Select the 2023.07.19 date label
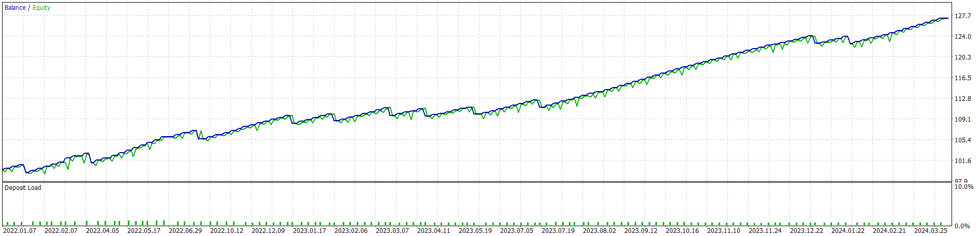 [x=558, y=231]
